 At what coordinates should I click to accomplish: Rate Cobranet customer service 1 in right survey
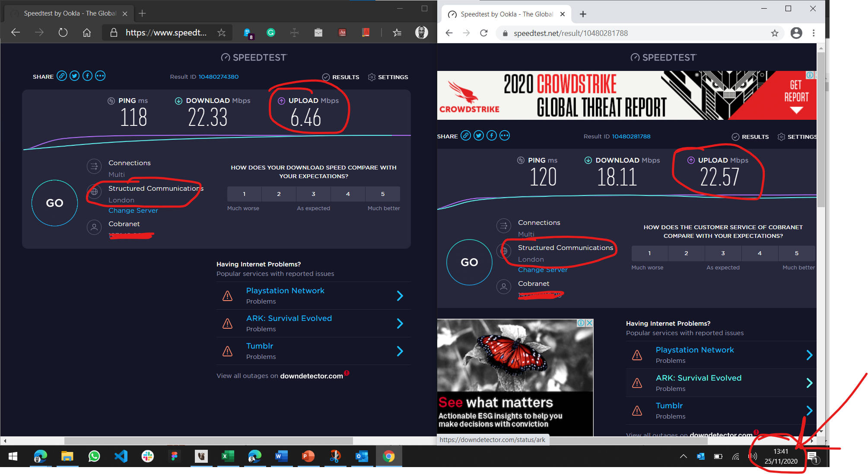[649, 253]
